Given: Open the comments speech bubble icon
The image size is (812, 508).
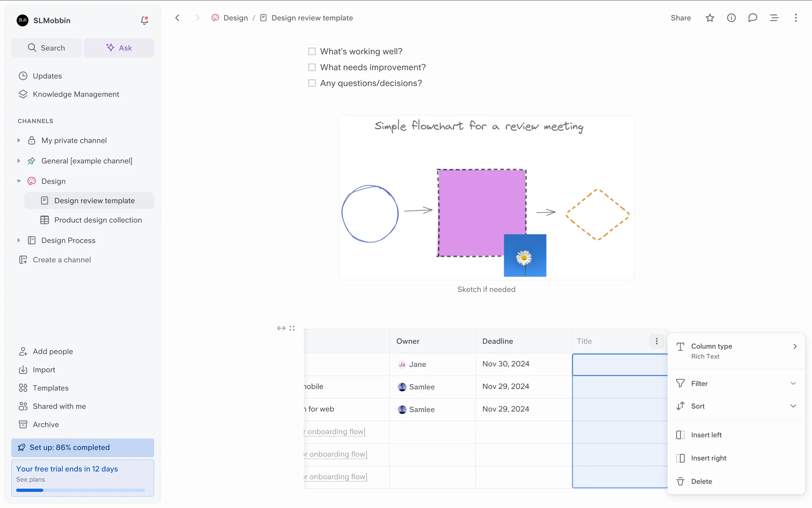Looking at the screenshot, I should click(752, 18).
